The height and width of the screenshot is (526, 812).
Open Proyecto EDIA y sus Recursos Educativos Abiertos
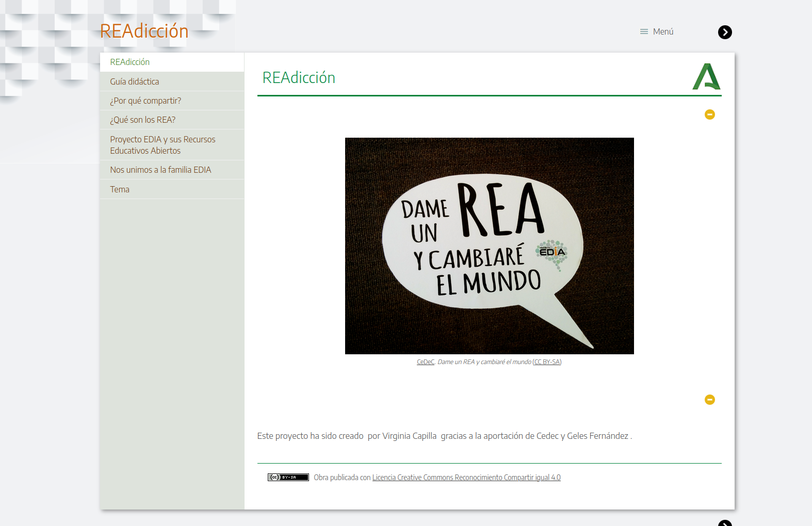click(163, 145)
